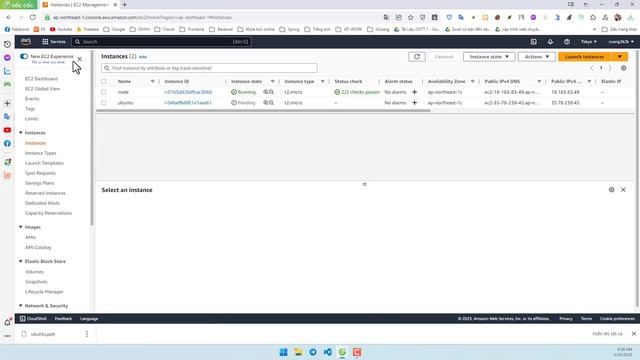Refresh the instances list
The height and width of the screenshot is (360, 640).
click(417, 57)
